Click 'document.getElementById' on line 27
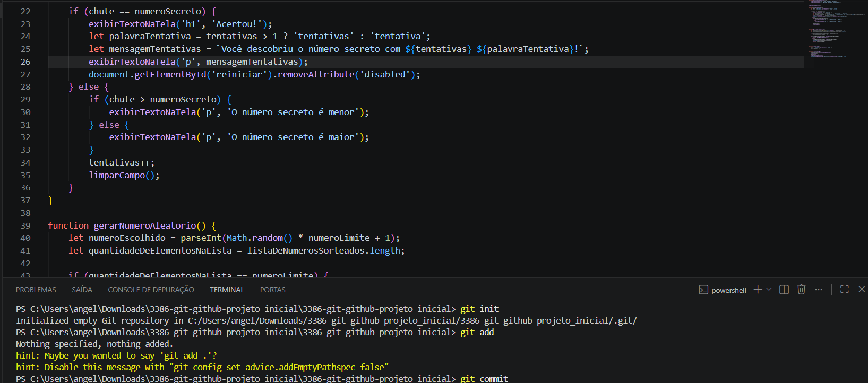Image resolution: width=868 pixels, height=383 pixels. 148,74
